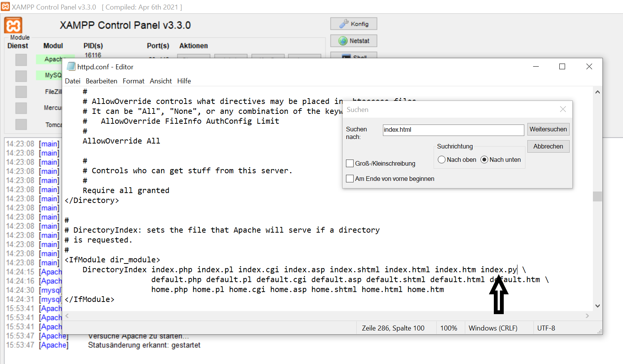
Task: Click the text 'AllowOverride All'
Action: tap(121, 141)
